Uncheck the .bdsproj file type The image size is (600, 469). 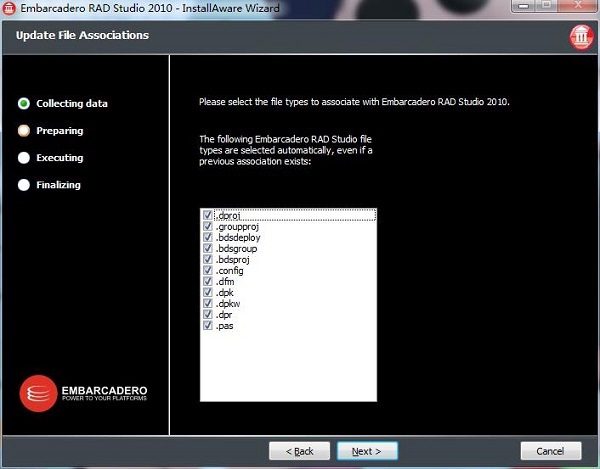pyautogui.click(x=208, y=259)
